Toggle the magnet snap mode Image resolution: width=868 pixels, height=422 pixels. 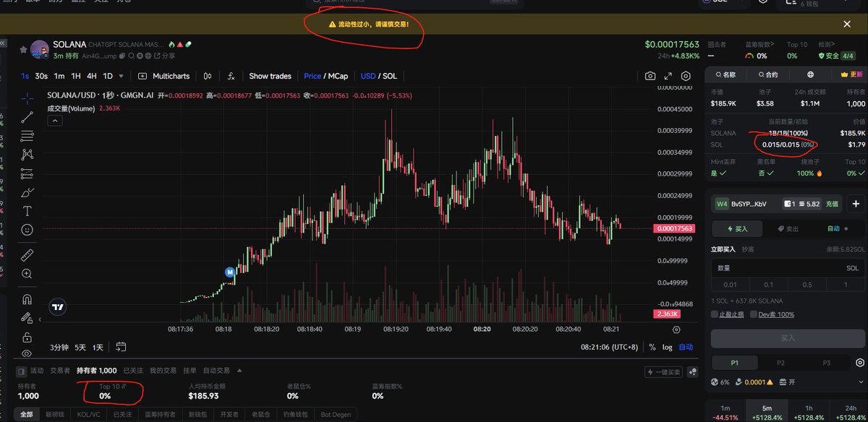click(27, 298)
